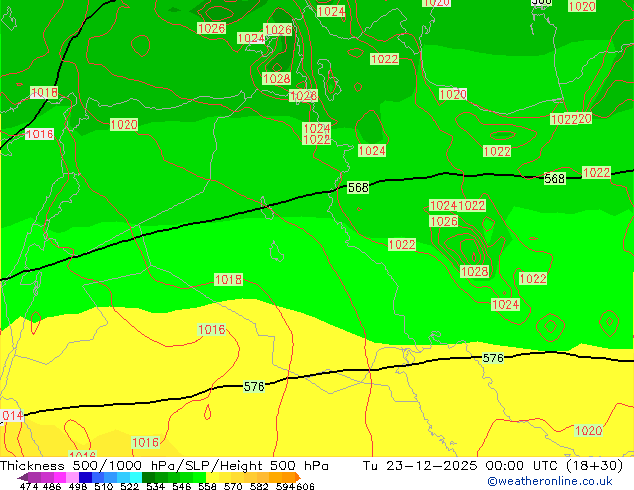
Task: Click legend value 522
Action: 129,486
